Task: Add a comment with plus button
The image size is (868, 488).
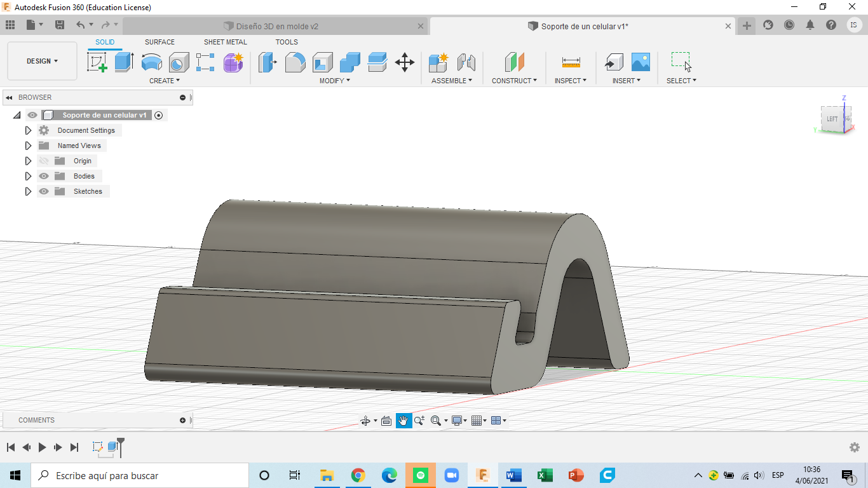Action: pyautogui.click(x=183, y=420)
